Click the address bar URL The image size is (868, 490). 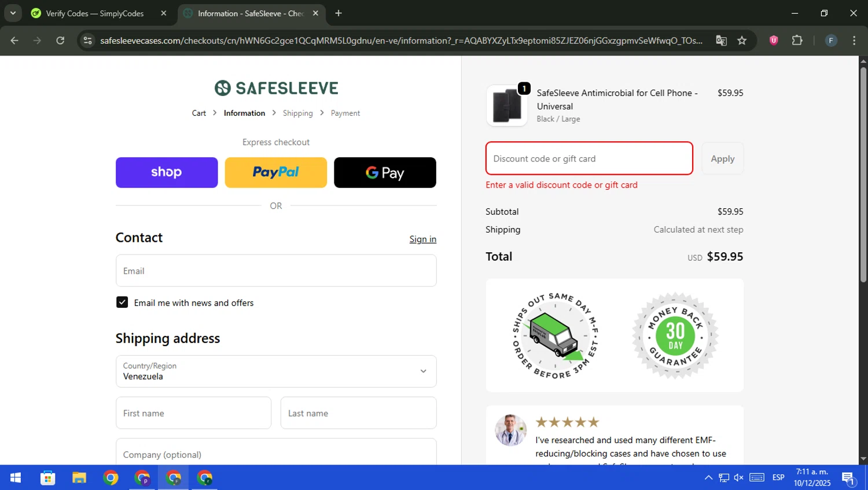point(401,40)
